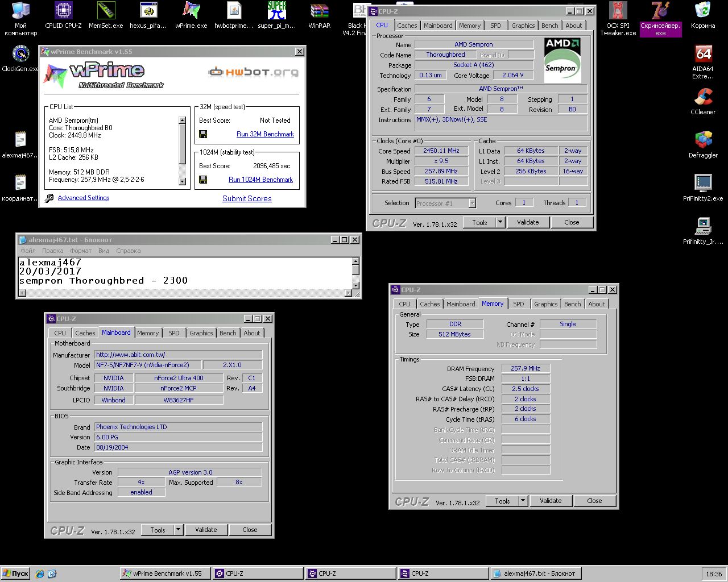Click Close button in Mainboard CPU-Z window
The width and height of the screenshot is (728, 582).
click(250, 530)
